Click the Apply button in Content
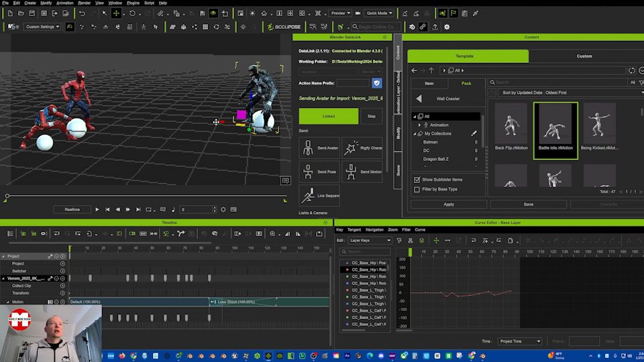Image resolution: width=644 pixels, height=362 pixels. coord(449,204)
